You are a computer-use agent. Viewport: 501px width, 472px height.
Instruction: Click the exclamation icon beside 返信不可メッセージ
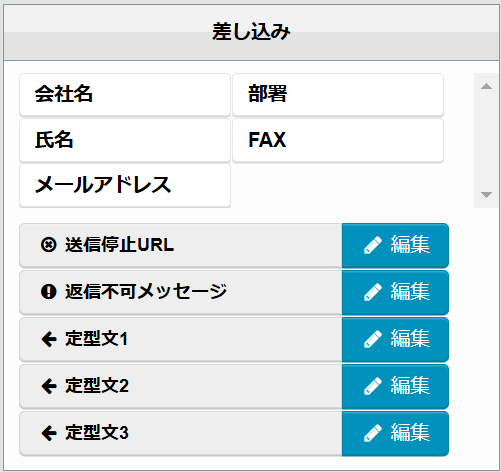click(x=49, y=292)
